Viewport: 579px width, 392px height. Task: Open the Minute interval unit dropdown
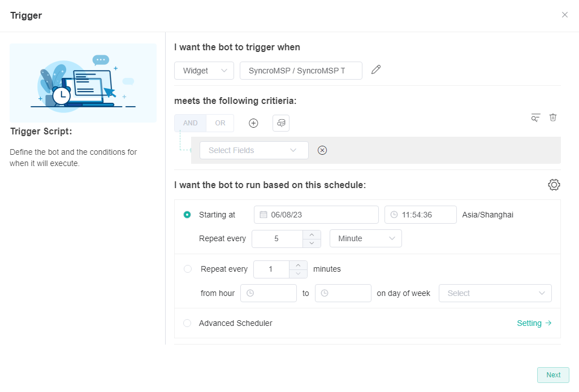[x=365, y=238]
